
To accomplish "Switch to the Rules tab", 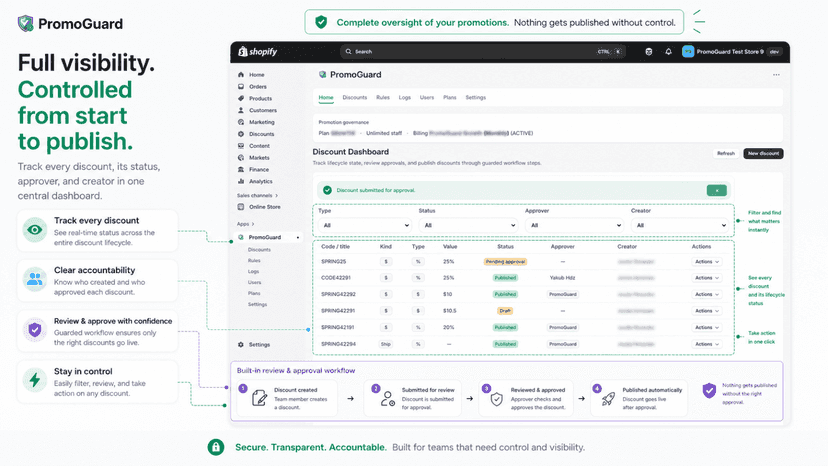I will pos(383,98).
